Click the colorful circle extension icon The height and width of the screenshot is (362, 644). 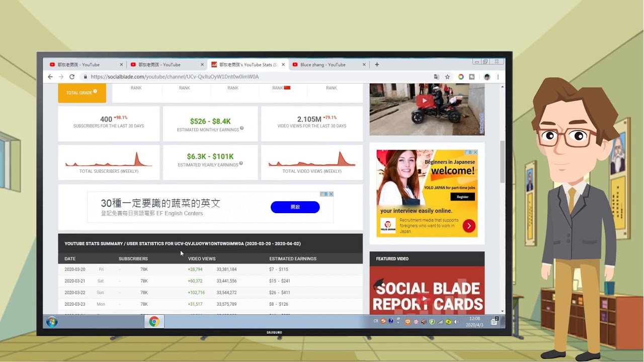tap(461, 77)
